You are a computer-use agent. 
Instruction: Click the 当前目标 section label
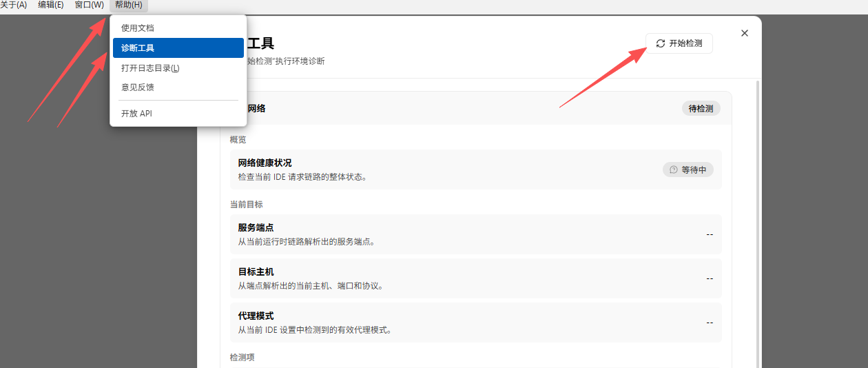point(246,205)
